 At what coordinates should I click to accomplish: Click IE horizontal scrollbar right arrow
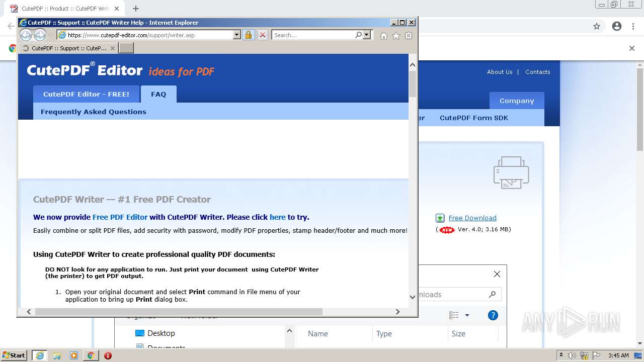click(397, 312)
